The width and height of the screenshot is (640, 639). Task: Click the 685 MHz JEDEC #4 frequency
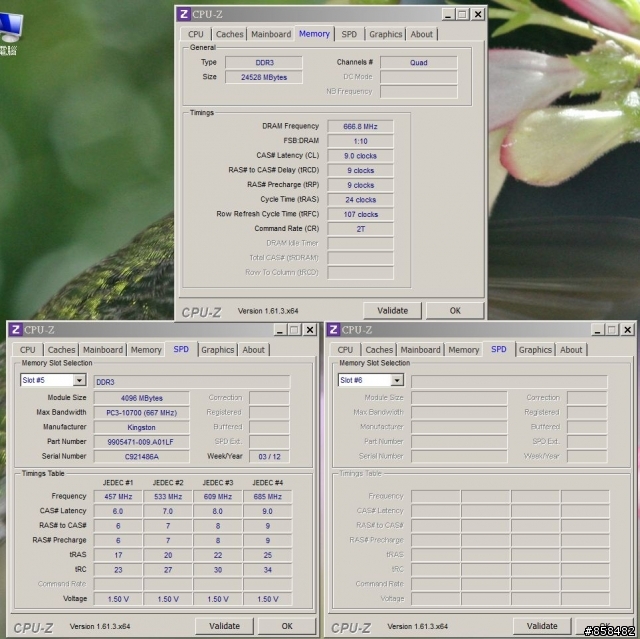click(x=267, y=497)
